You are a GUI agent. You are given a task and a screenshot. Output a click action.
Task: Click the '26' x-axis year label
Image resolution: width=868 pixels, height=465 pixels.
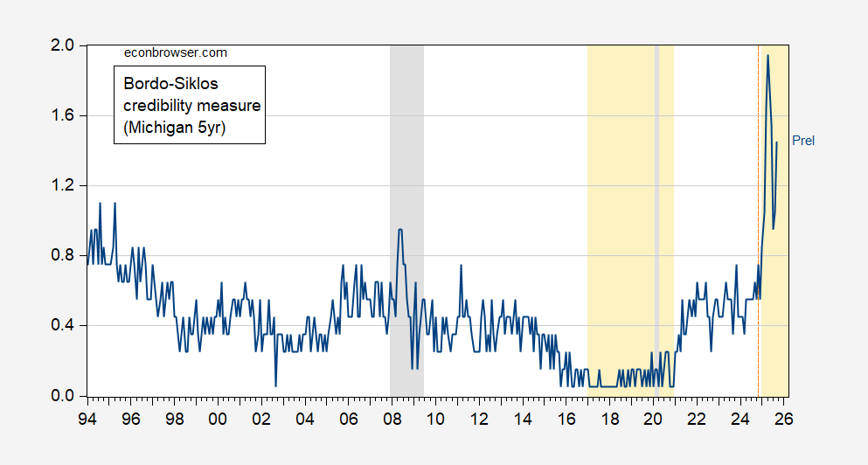coord(783,418)
